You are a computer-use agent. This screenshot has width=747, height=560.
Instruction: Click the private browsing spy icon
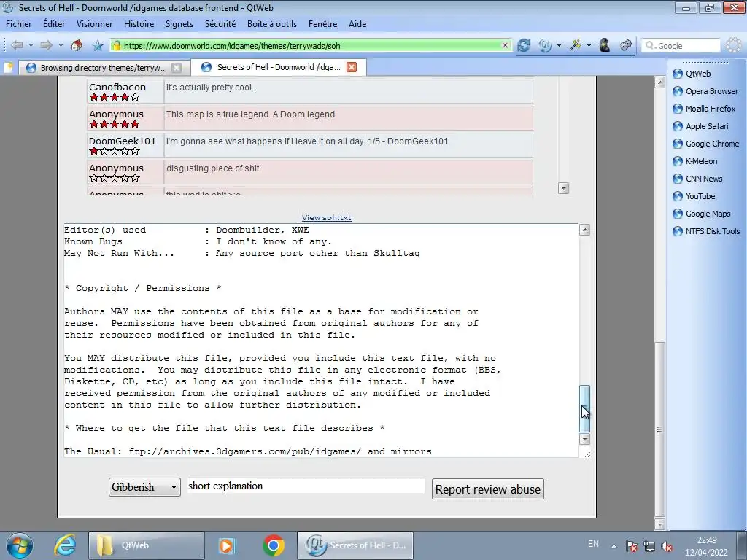(x=605, y=45)
